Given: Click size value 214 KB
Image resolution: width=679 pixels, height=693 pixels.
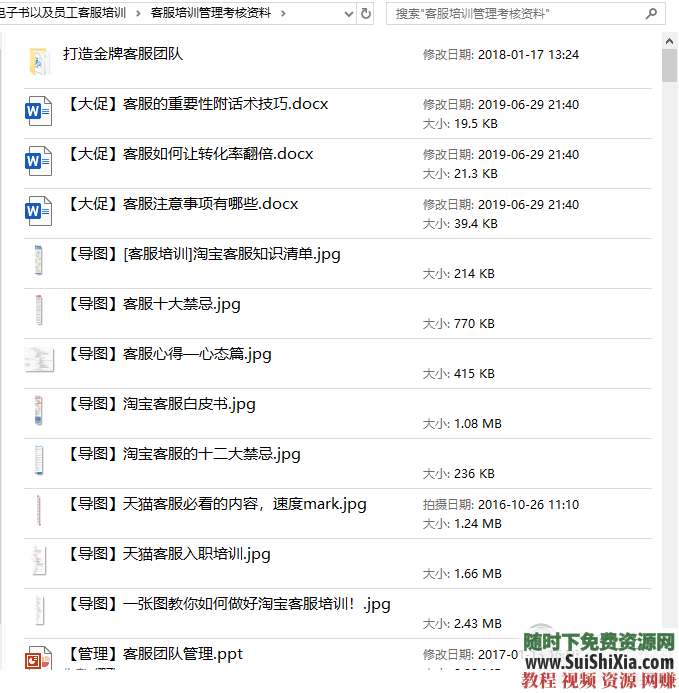Looking at the screenshot, I should [474, 274].
